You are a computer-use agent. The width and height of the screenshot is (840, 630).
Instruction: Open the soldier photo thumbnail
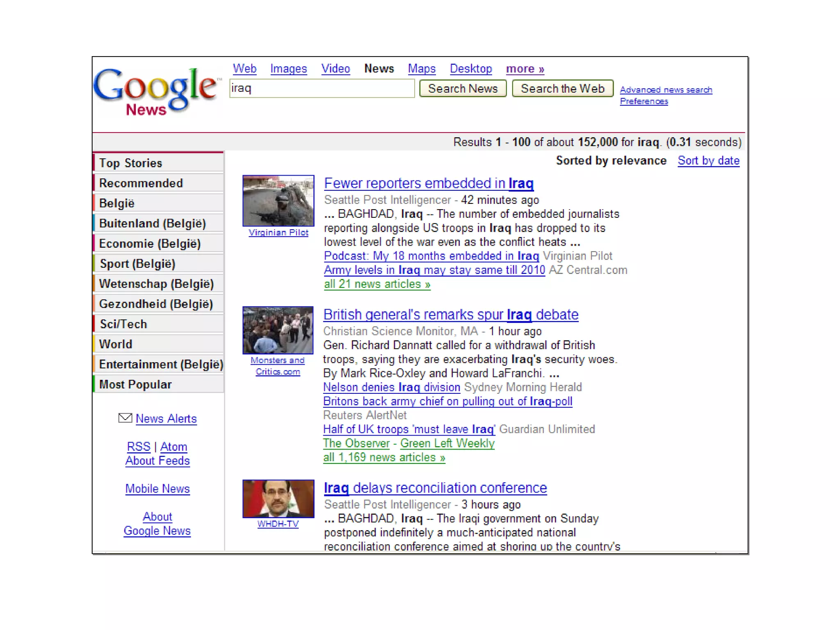[278, 201]
